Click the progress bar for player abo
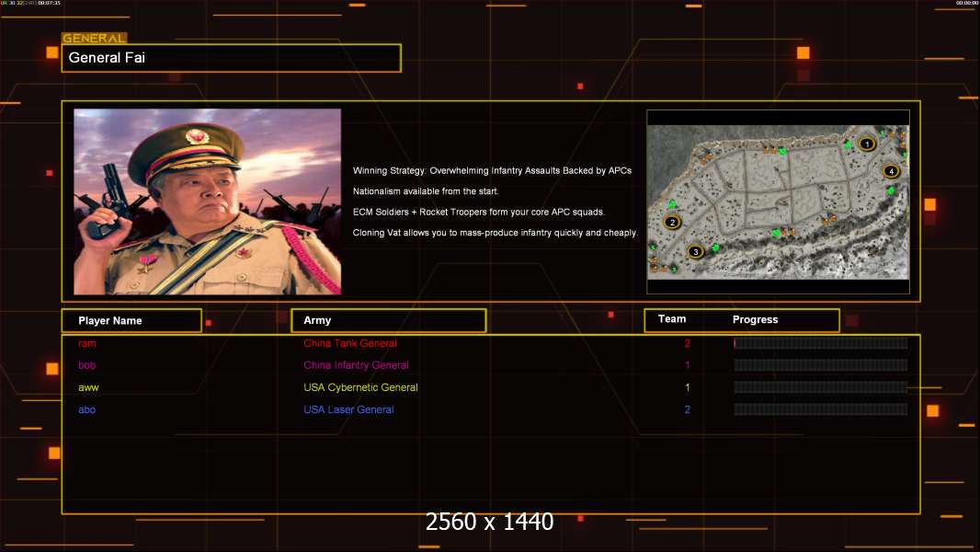The image size is (980, 552). tap(820, 409)
